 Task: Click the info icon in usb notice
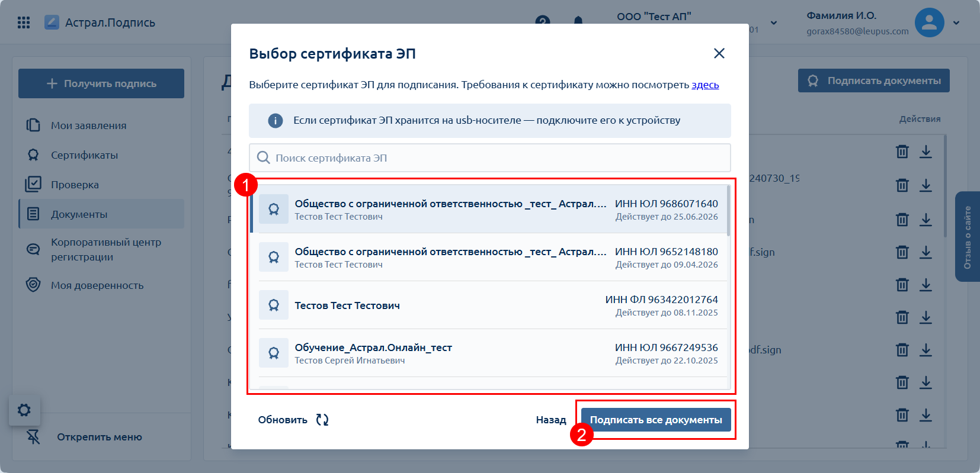point(276,121)
